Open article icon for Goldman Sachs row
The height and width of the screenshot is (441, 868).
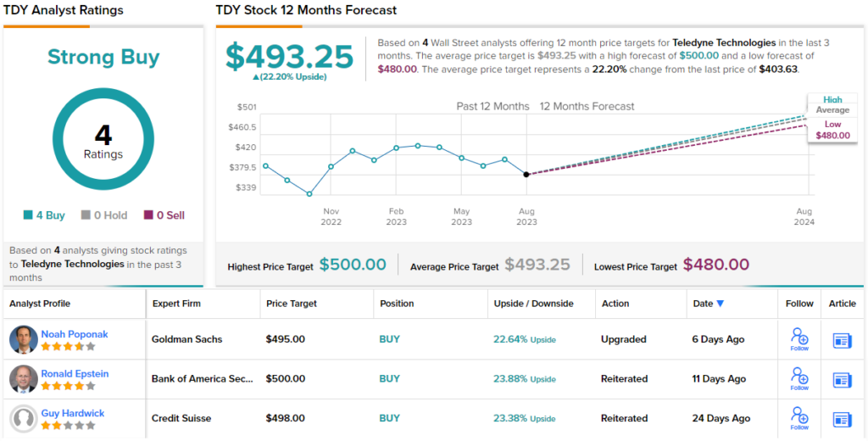pyautogui.click(x=843, y=340)
